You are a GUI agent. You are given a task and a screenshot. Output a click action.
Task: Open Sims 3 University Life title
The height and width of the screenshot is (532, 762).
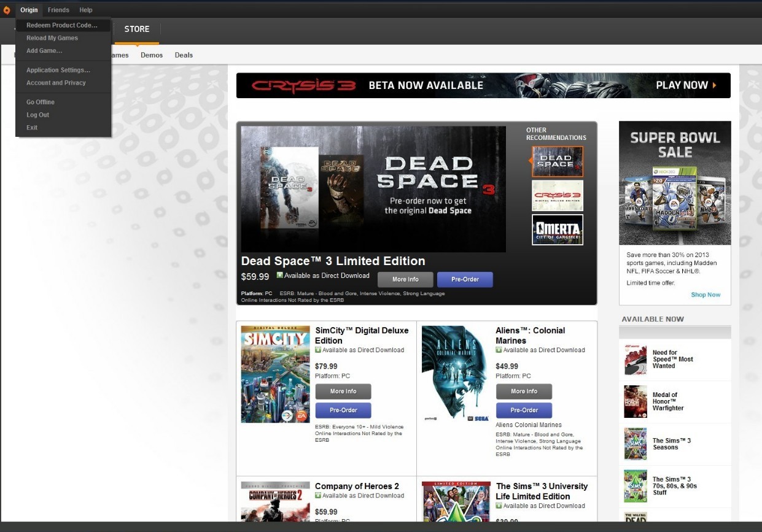click(542, 492)
